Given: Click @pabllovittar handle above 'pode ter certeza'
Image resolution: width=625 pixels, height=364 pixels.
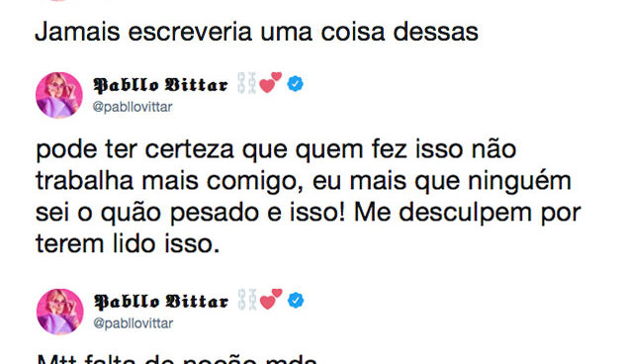Looking at the screenshot, I should pyautogui.click(x=133, y=107).
